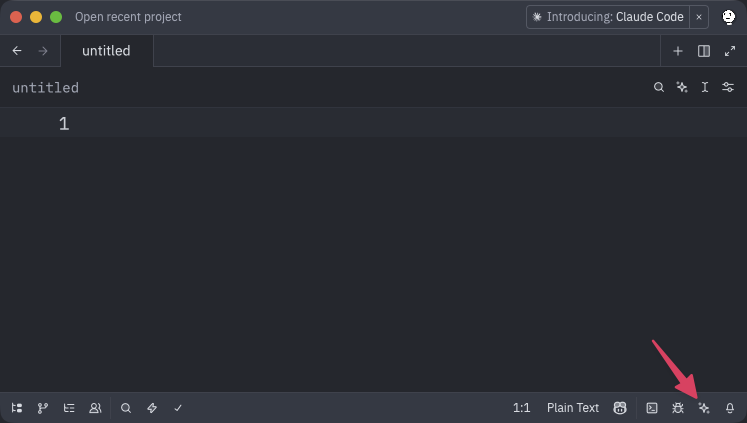This screenshot has width=747, height=423.
Task: Click Open recent project in title bar
Action: pos(128,17)
